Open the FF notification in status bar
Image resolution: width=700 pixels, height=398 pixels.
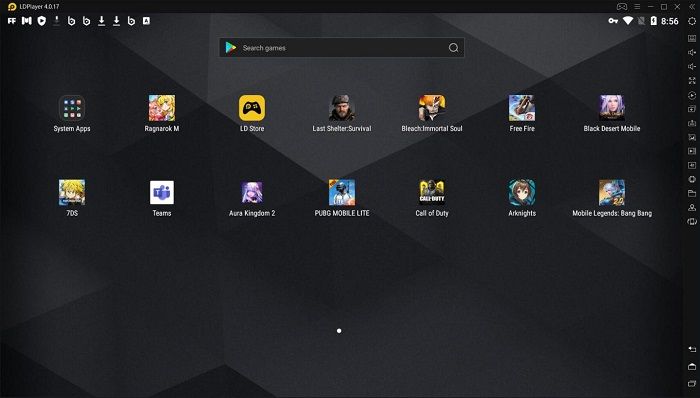click(x=12, y=21)
